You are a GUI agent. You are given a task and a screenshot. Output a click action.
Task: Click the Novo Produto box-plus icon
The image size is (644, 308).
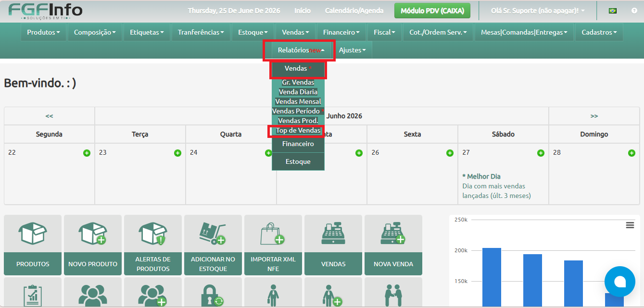pos(93,234)
